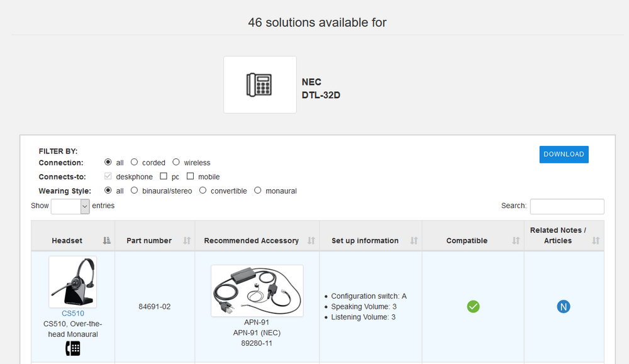629x364 pixels.
Task: Click 'CS510, Over-the-head Monaural' description
Action: 72,329
